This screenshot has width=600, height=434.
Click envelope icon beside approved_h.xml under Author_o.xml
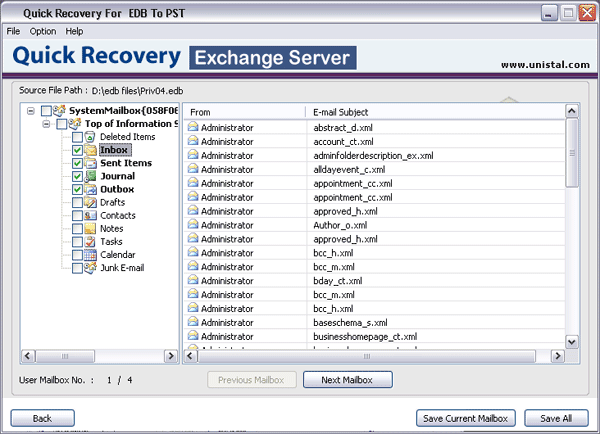click(x=193, y=238)
